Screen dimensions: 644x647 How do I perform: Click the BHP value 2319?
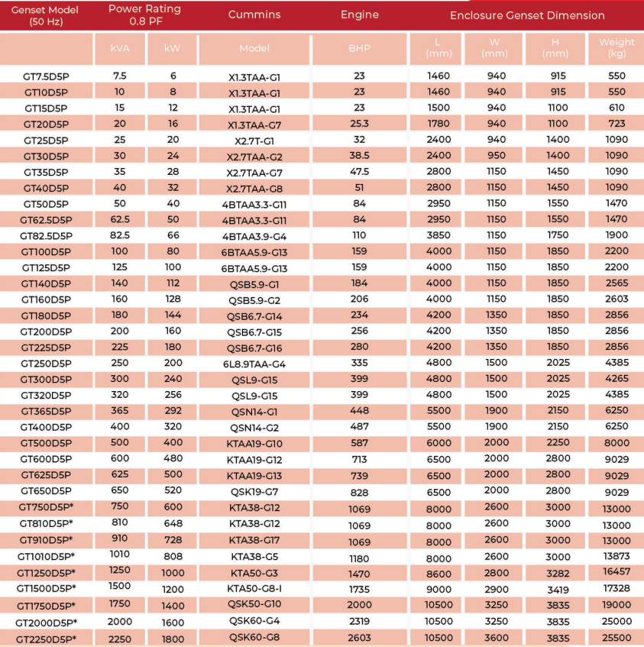[359, 622]
